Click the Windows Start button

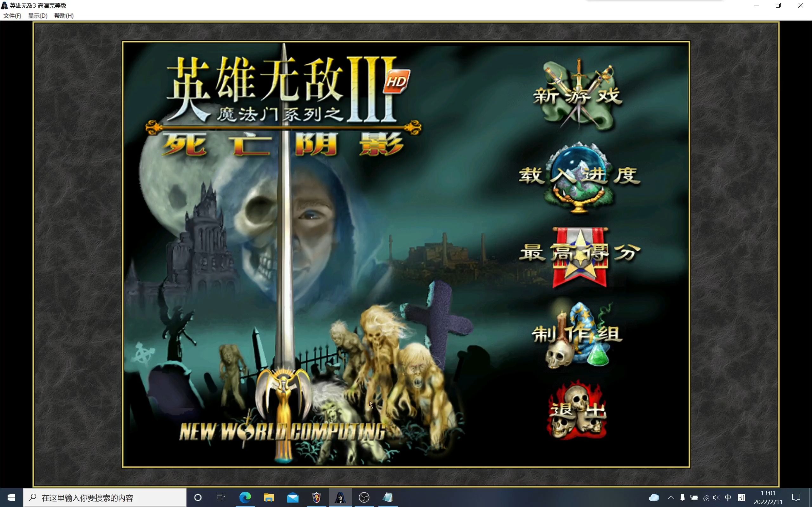pos(11,497)
